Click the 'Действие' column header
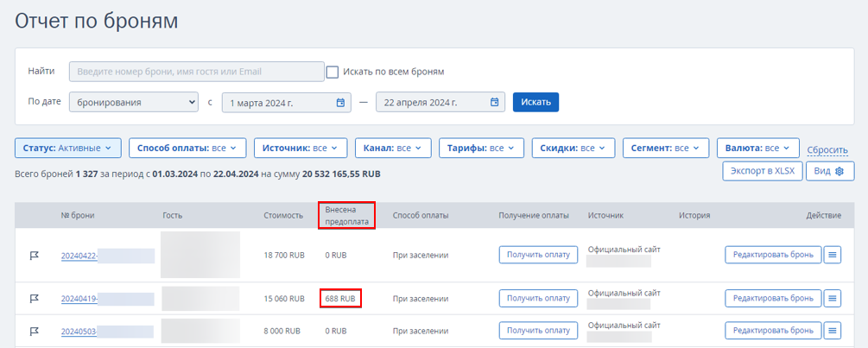Viewport: 868px width, 348px height. point(824,215)
